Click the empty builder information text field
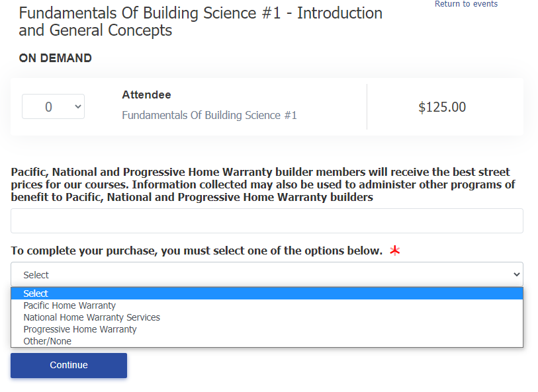The height and width of the screenshot is (392, 538). point(267,221)
